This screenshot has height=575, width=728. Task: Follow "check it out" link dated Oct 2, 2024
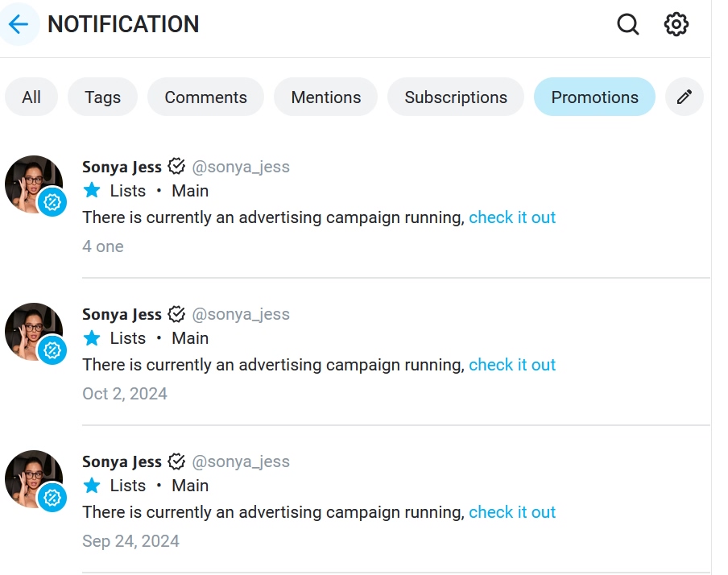coord(512,365)
